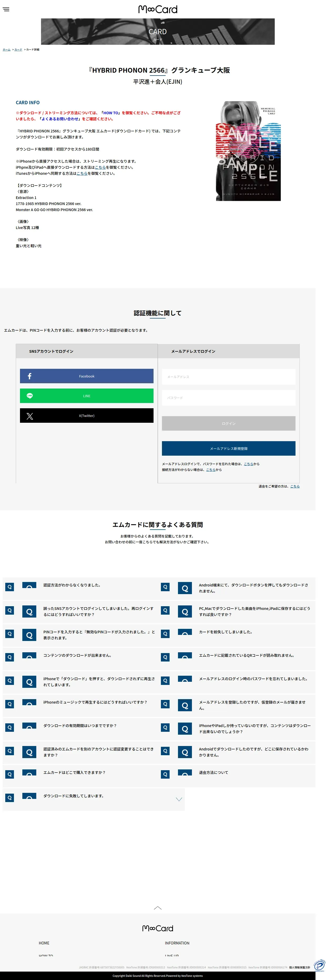Click Q icon beside iPhoneのミュージックで再生 question
The height and width of the screenshot is (980, 326).
pyautogui.click(x=9, y=704)
